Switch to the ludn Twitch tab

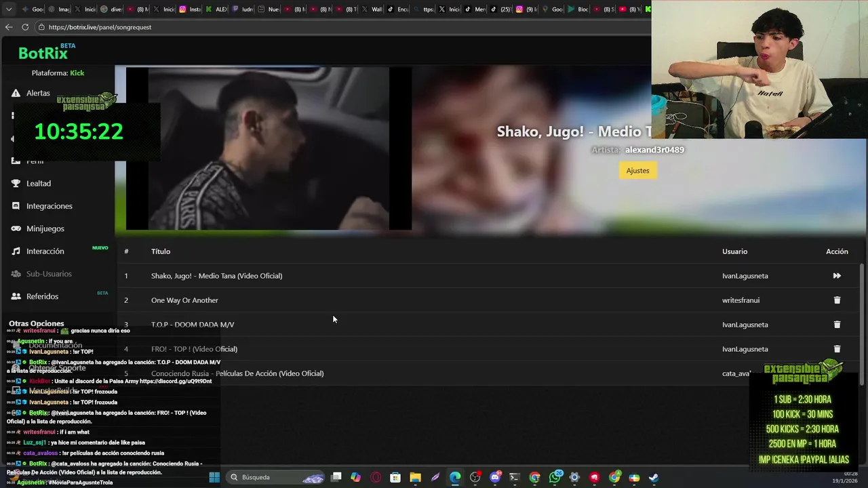243,9
